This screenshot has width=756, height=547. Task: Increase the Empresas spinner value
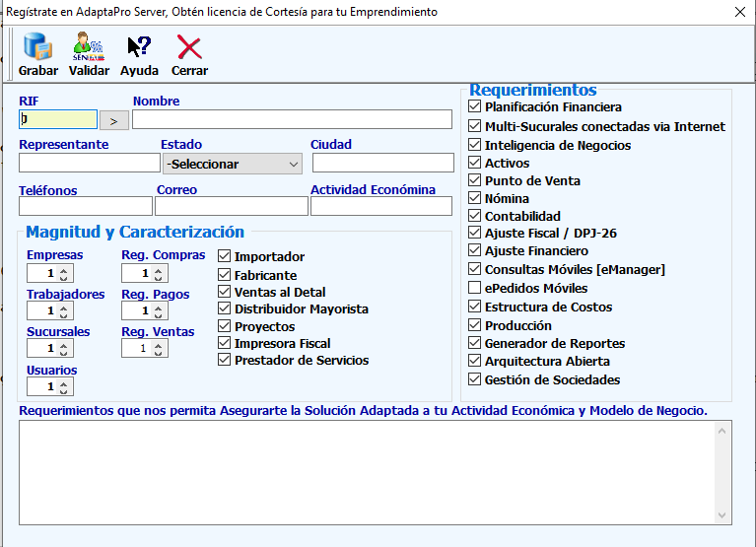(64, 270)
